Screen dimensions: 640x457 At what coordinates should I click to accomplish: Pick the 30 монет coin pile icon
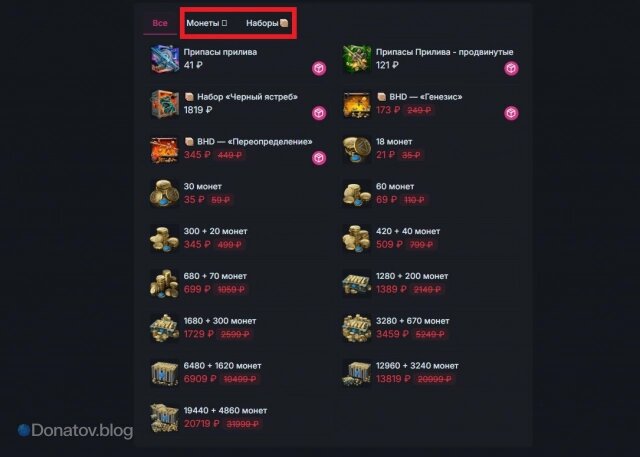(x=164, y=194)
